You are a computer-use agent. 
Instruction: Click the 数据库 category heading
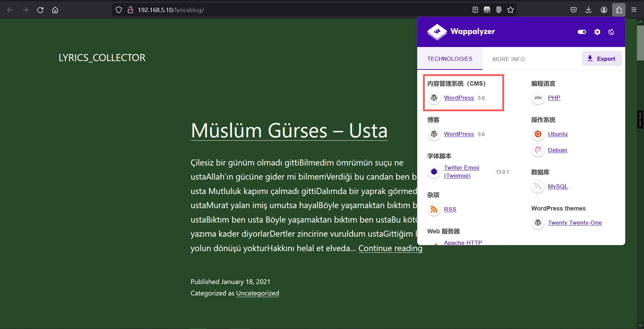[540, 172]
